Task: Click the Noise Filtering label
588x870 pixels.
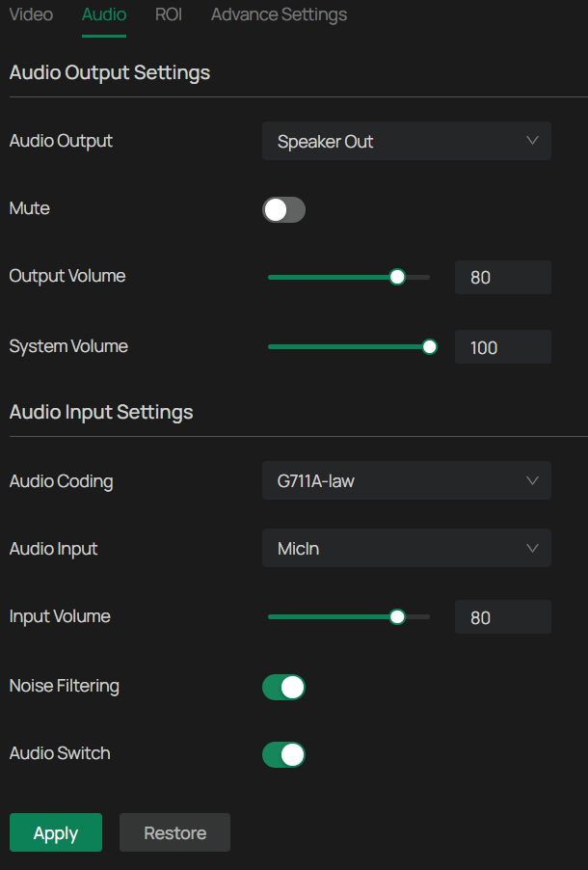Action: 65,687
